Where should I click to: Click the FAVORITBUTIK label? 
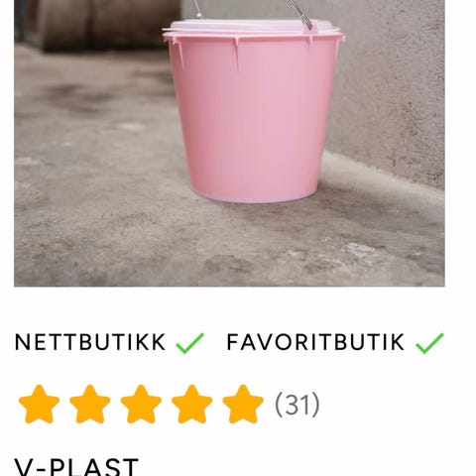coord(315,342)
